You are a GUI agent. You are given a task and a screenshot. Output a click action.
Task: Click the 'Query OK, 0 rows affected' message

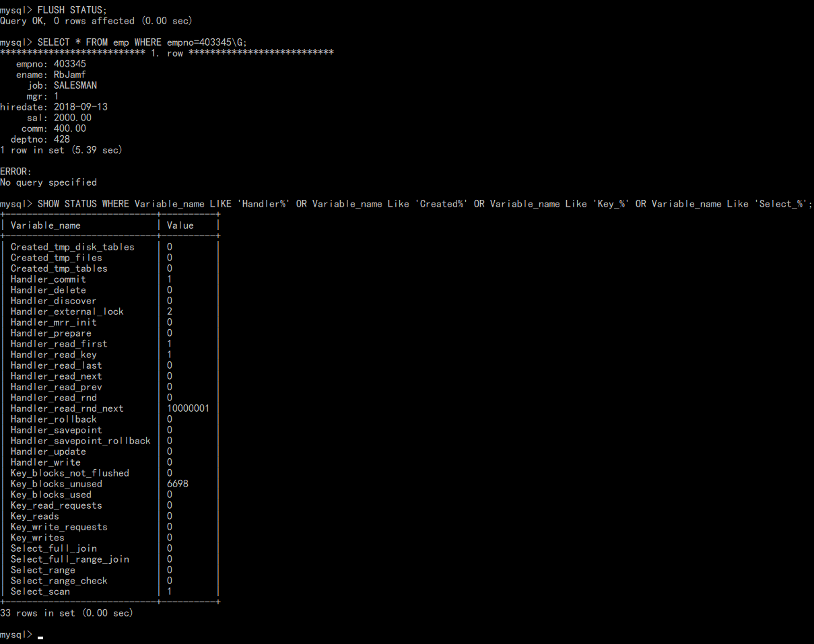click(x=96, y=21)
